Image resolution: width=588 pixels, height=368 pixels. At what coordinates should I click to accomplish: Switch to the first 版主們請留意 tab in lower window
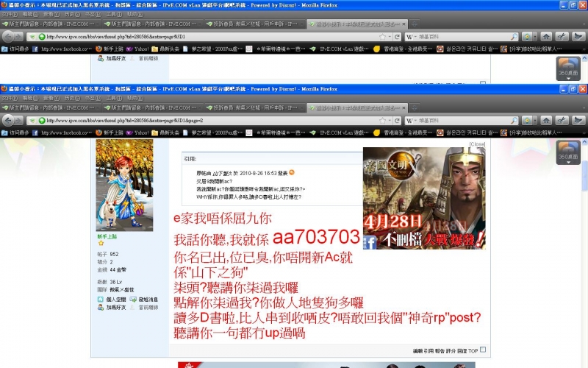[51, 107]
